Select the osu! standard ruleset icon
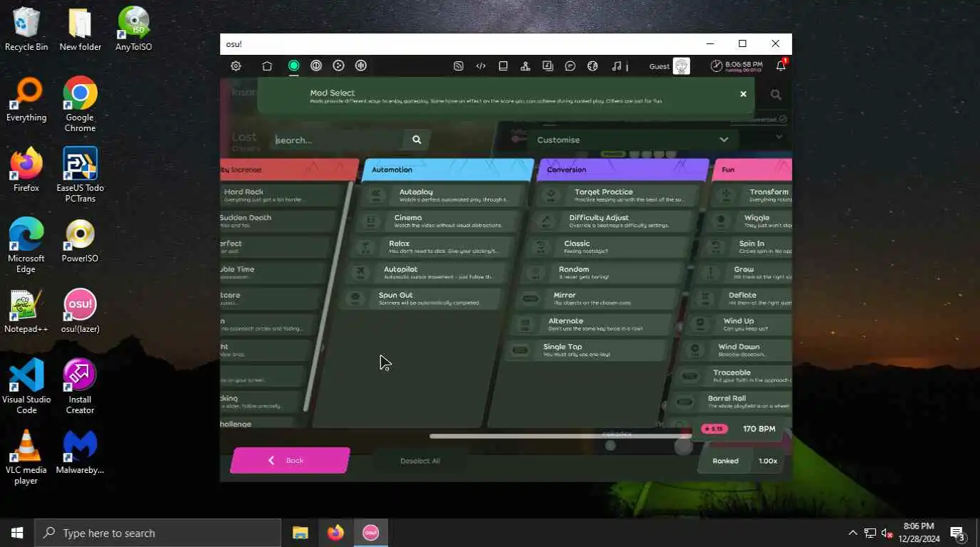This screenshot has width=980, height=547. click(293, 66)
